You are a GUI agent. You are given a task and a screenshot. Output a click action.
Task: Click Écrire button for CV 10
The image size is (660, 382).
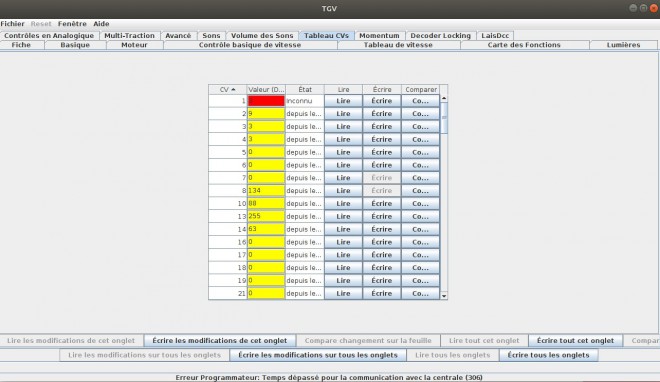click(x=382, y=204)
